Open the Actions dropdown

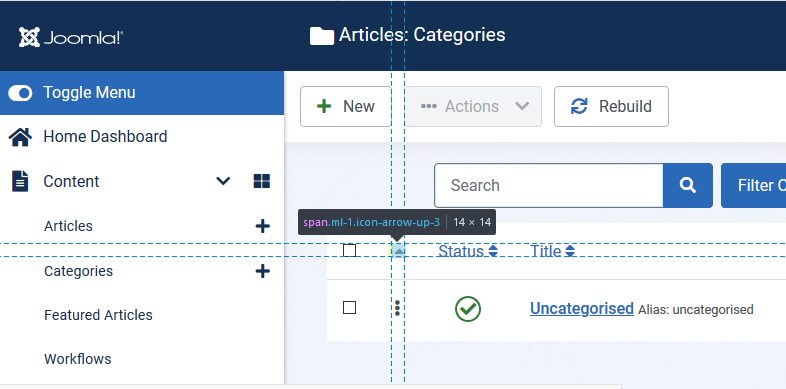[x=474, y=106]
